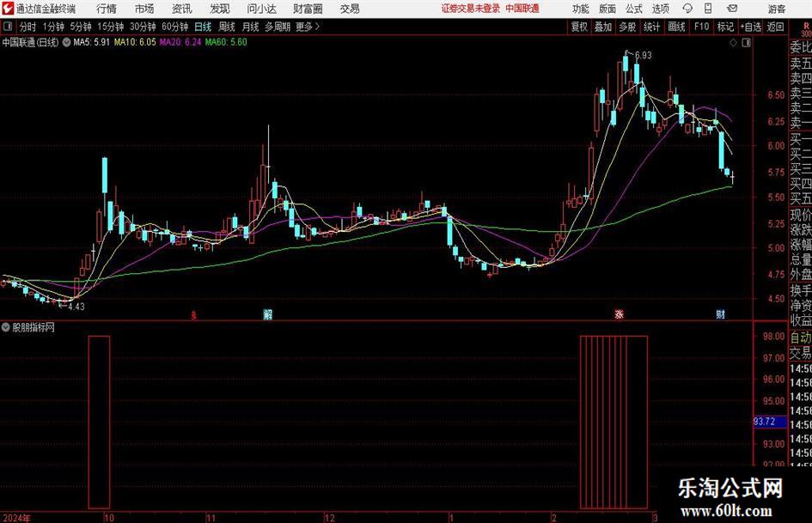Click the 叠加 overlay button
Screen dimensions: 812x523
pyautogui.click(x=603, y=27)
